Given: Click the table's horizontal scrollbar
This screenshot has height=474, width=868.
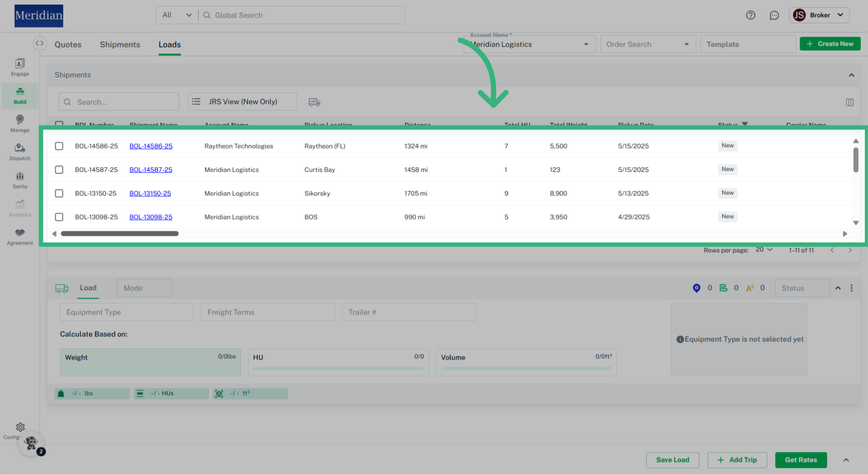Looking at the screenshot, I should 120,234.
